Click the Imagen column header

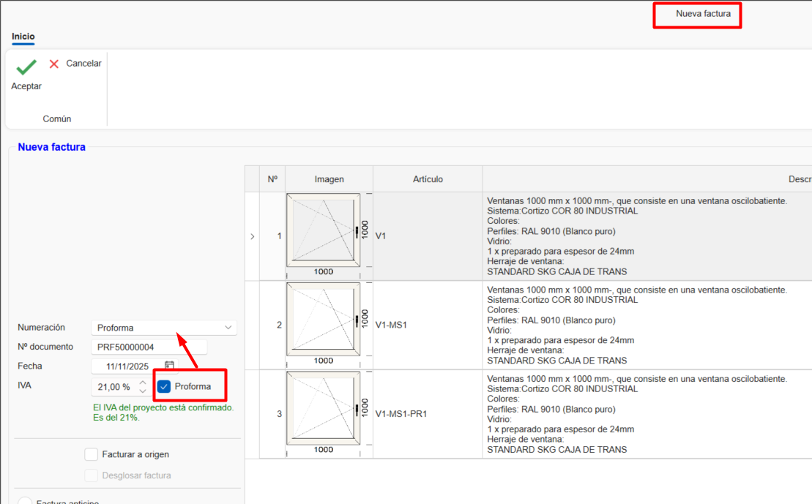pyautogui.click(x=329, y=179)
